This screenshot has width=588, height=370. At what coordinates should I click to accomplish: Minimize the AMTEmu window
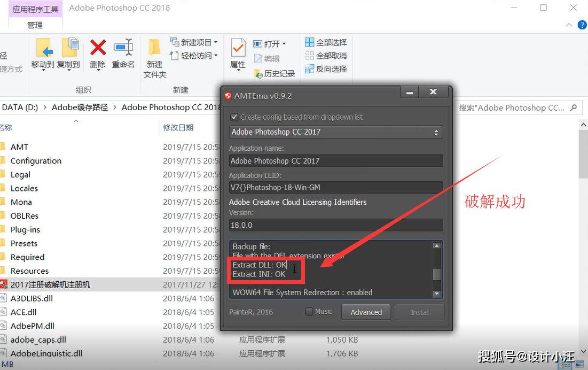tap(410, 92)
